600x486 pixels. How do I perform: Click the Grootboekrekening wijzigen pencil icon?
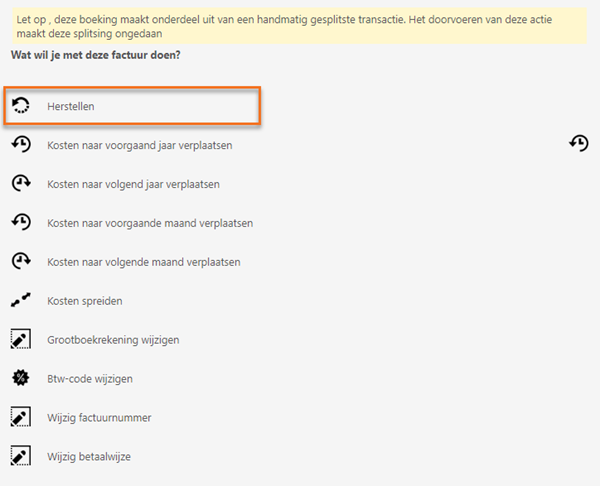tap(21, 339)
